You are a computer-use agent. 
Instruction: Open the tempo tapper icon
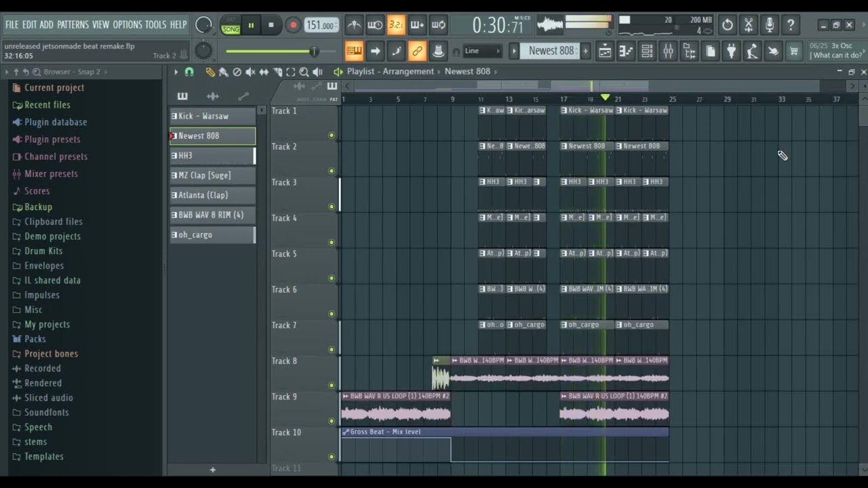tap(752, 51)
